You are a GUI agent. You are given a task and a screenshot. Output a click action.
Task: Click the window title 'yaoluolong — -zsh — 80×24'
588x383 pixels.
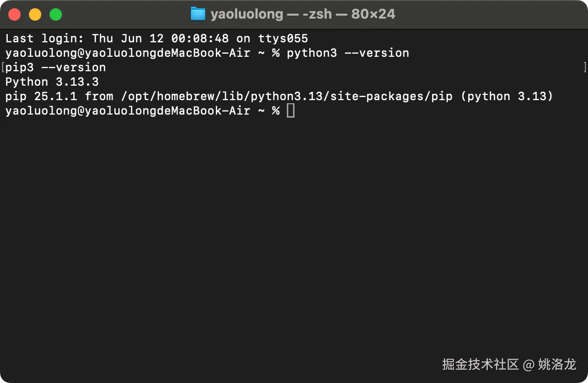pos(303,14)
